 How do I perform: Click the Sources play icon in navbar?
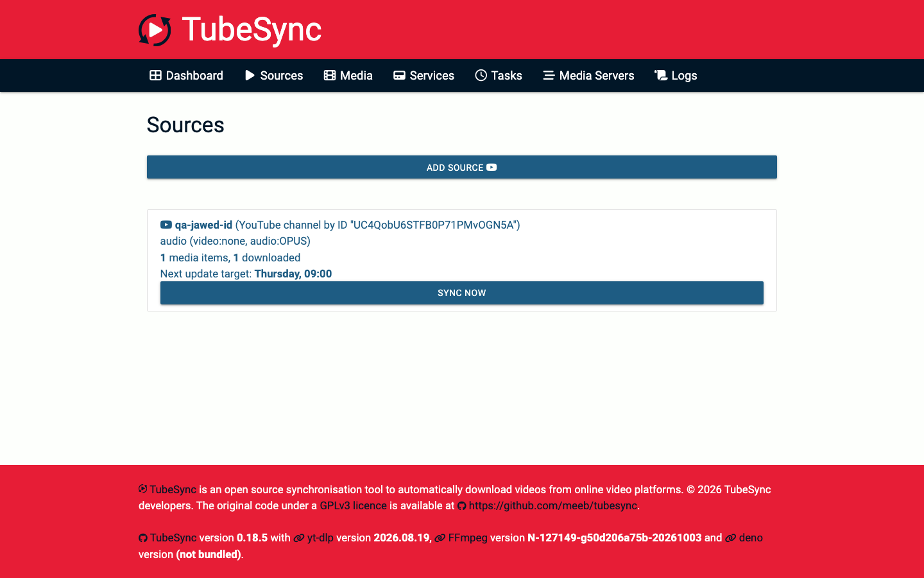250,75
